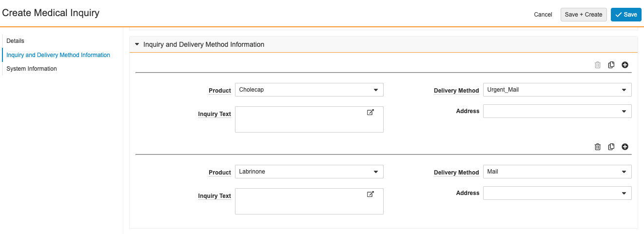Viewport: 644px width, 234px height.
Task: Add new inquiry row from Labrinone section
Action: click(625, 147)
